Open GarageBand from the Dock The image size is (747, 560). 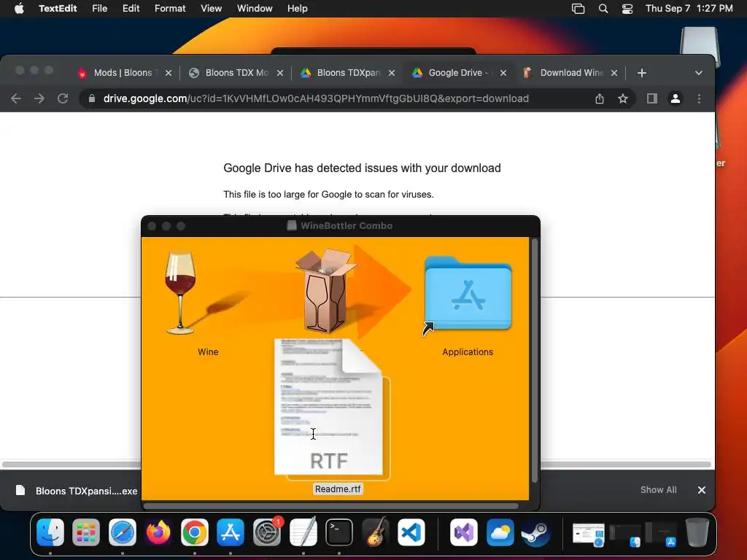point(376,532)
